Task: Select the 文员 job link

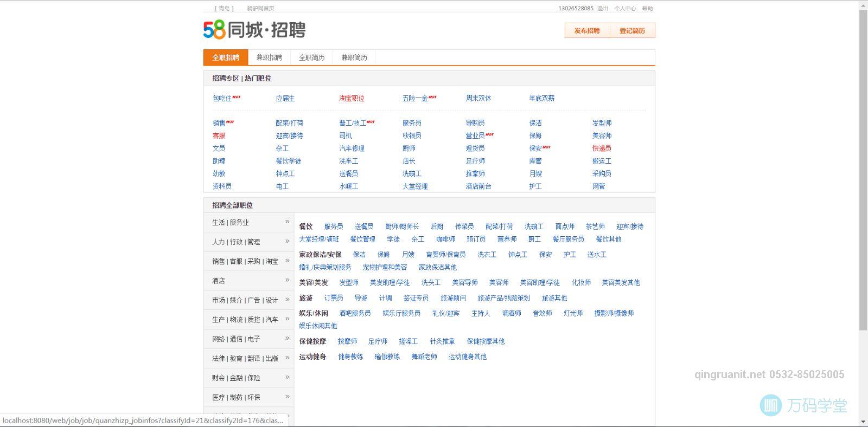Action: coord(219,148)
